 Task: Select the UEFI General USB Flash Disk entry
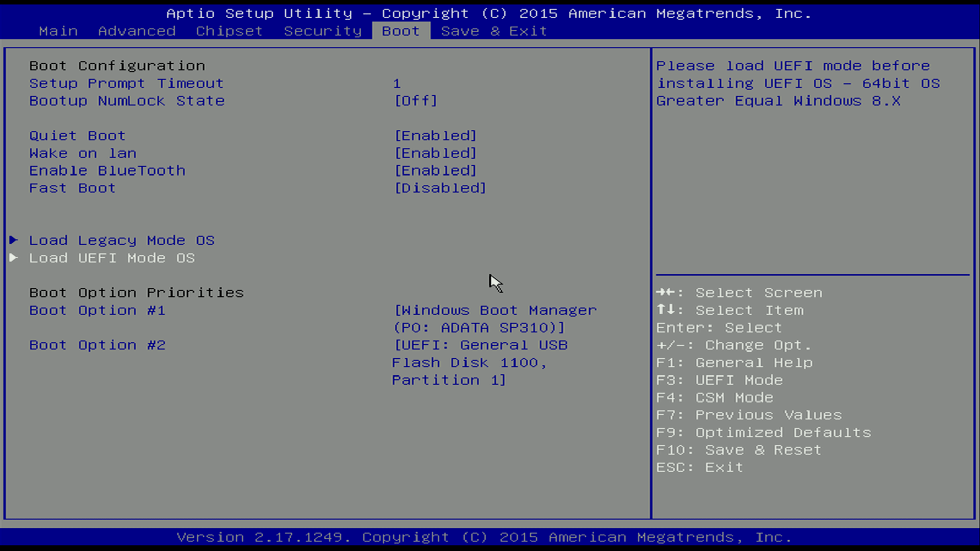coord(479,345)
